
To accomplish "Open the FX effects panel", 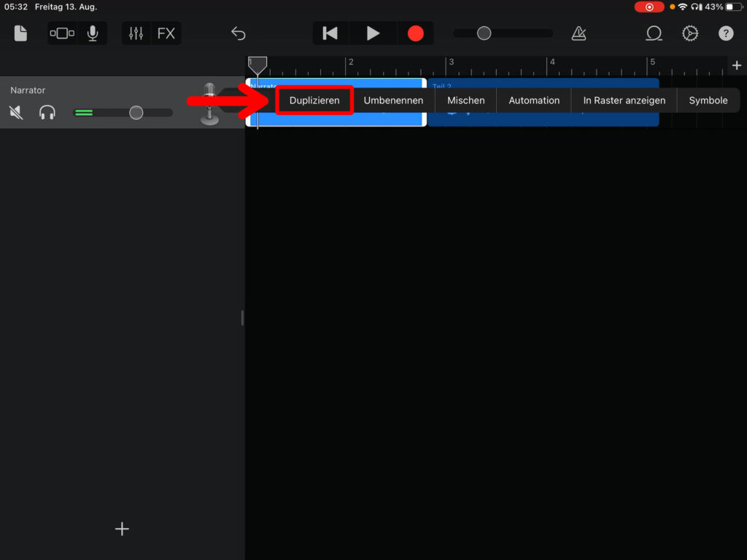I will 166,34.
